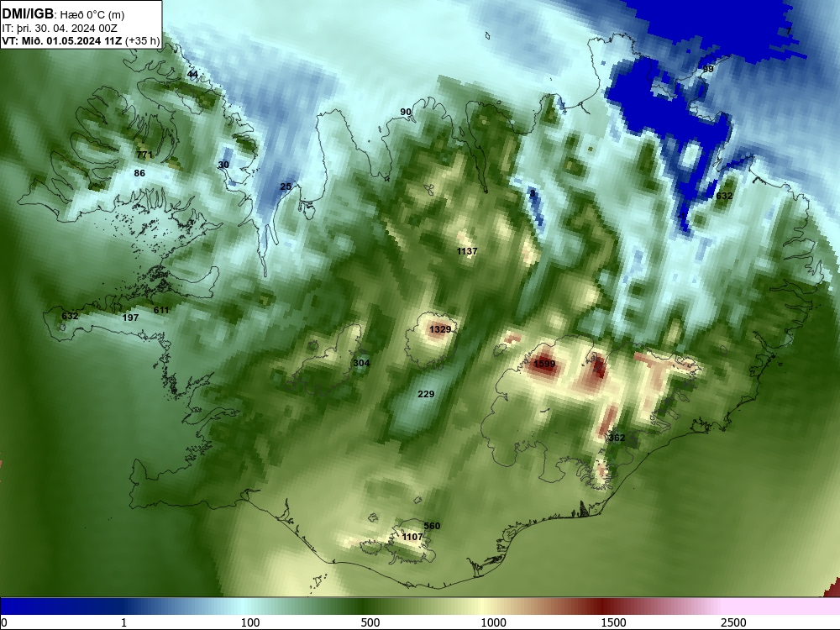Click the 90 label on the north coast
Viewport: 840px width, 630px height.
406,112
